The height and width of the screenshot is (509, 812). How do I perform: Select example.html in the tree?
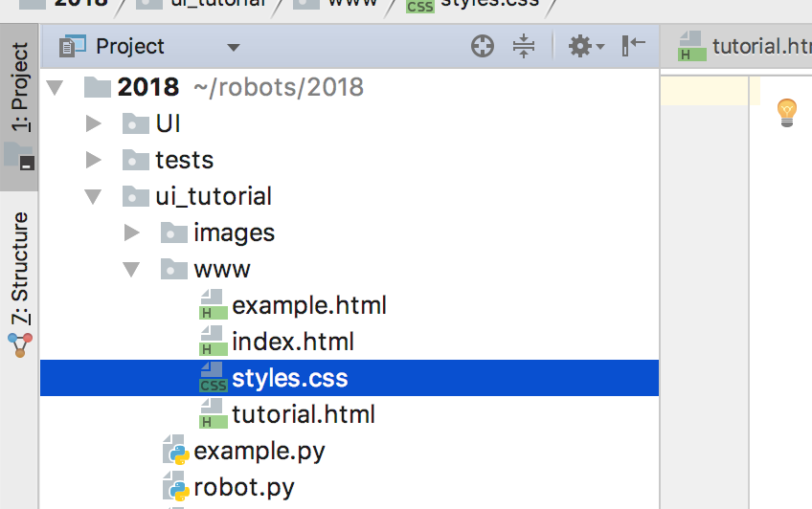[309, 305]
